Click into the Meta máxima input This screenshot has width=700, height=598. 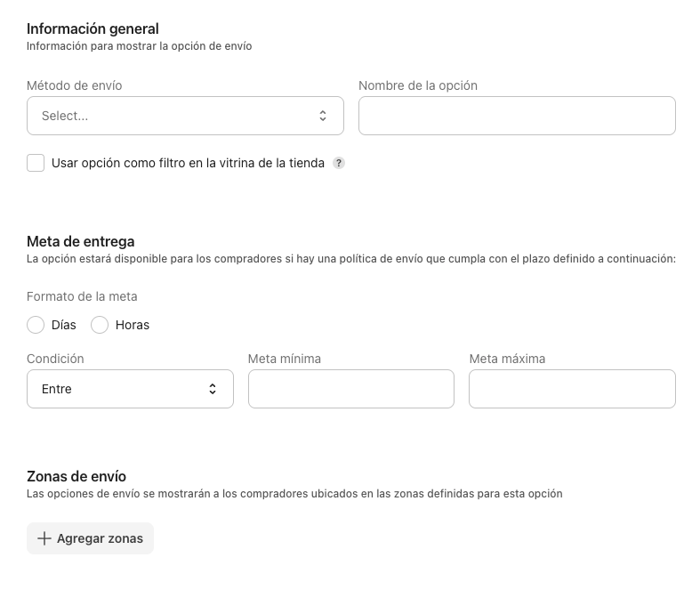(572, 389)
